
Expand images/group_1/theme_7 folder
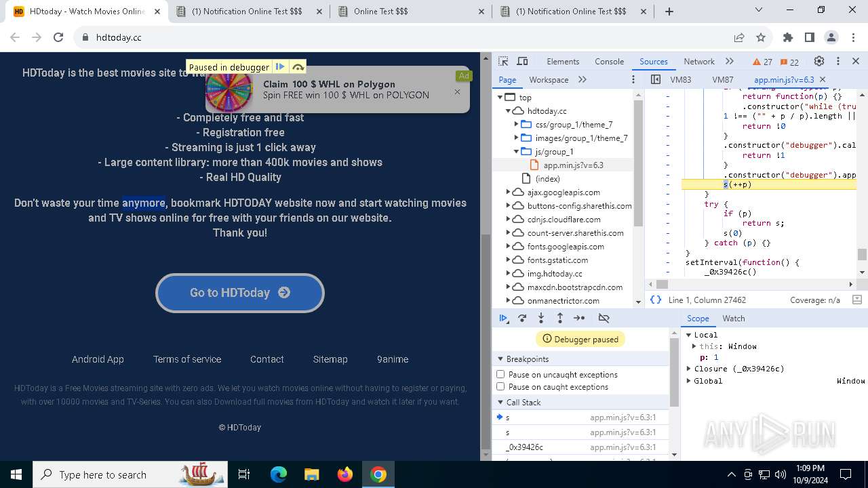[x=516, y=138]
